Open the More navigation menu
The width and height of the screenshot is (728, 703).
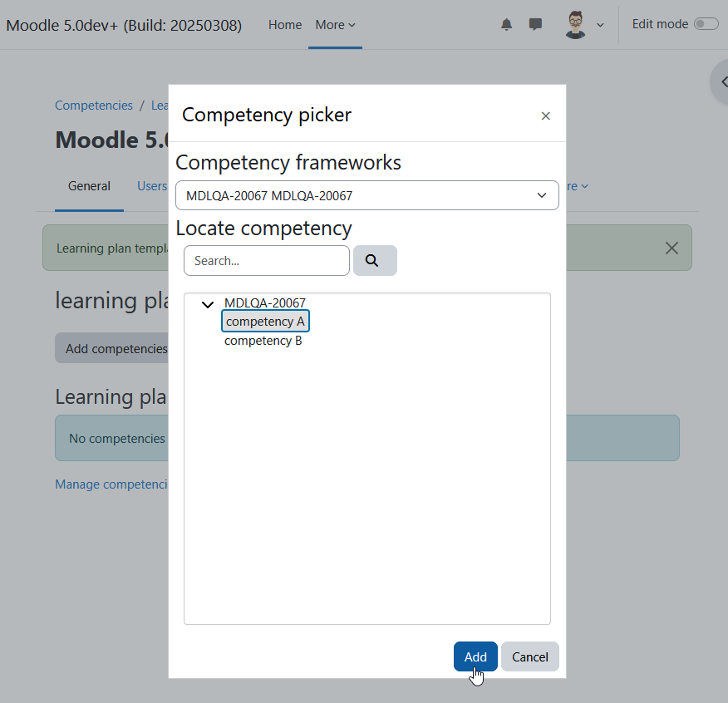point(335,25)
